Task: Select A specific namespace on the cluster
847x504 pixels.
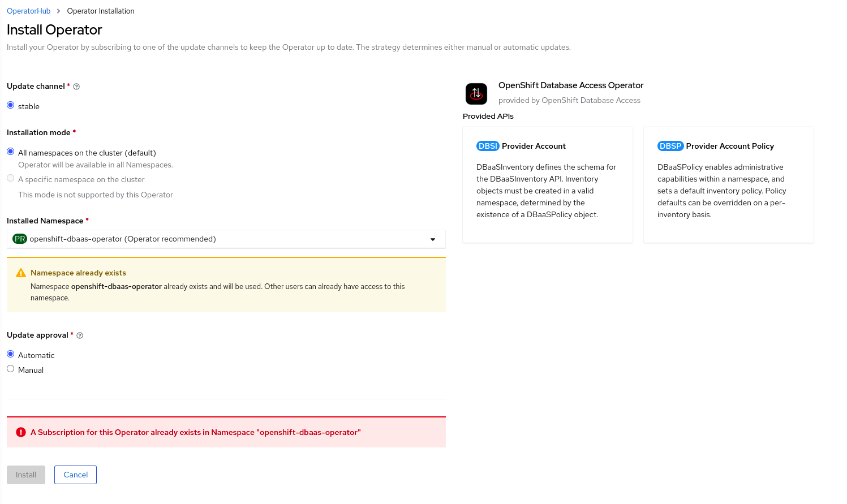Action: tap(10, 178)
